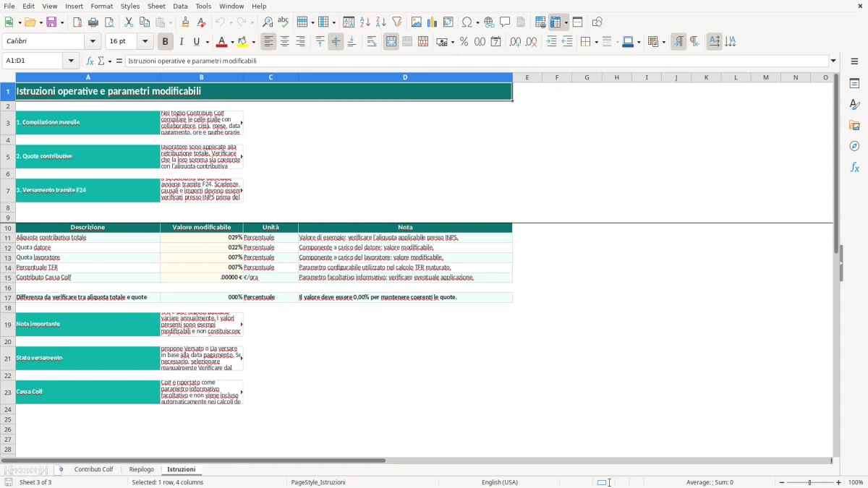Click the formula input line
This screenshot has width=868, height=488.
click(476, 61)
